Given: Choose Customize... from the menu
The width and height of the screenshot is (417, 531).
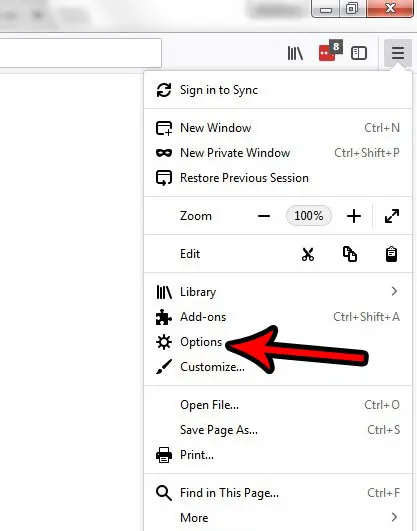Looking at the screenshot, I should click(x=278, y=367).
